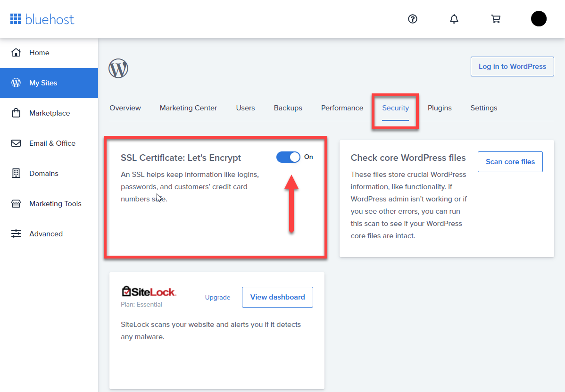
Task: Click the Log in to WordPress button
Action: [512, 67]
